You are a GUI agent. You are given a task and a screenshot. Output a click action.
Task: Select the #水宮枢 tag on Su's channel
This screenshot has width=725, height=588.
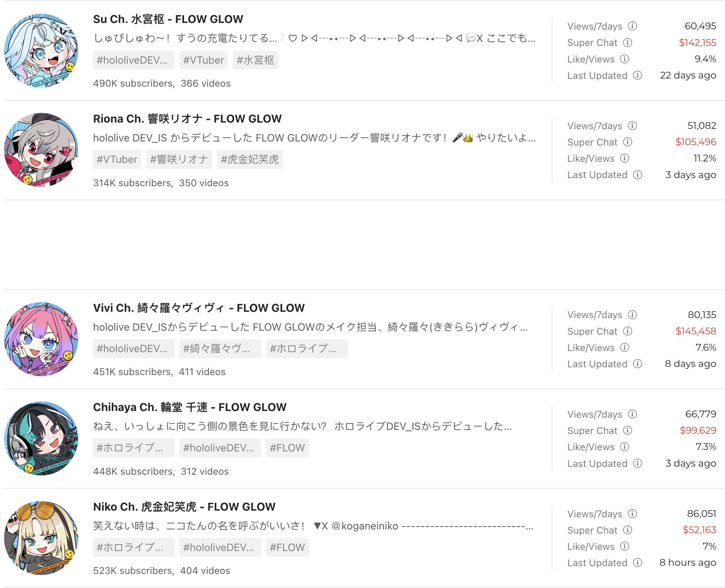click(255, 60)
